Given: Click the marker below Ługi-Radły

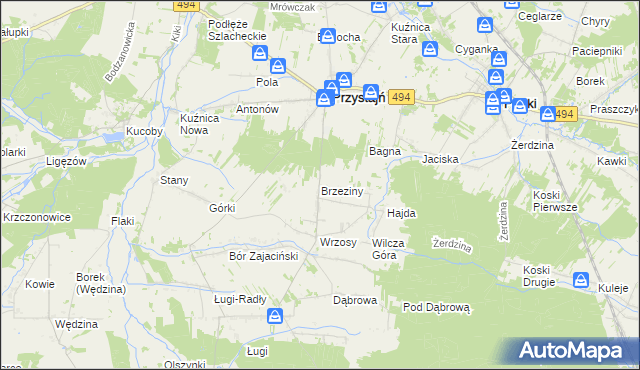Looking at the screenshot, I should (x=275, y=316).
